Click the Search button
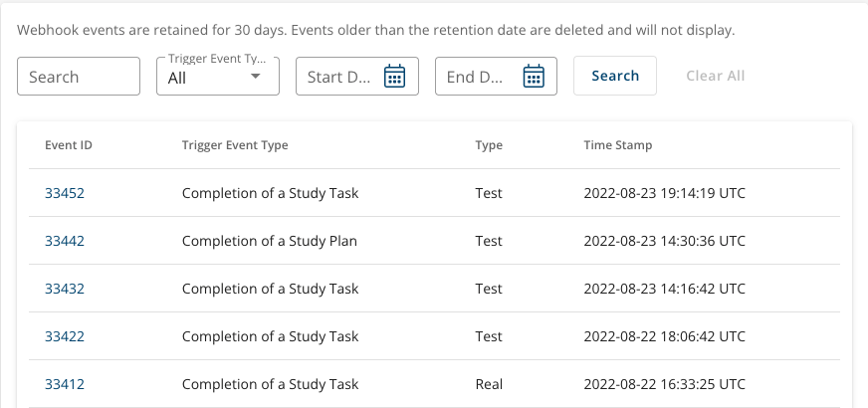Screen dimensions: 868x408 click(615, 76)
